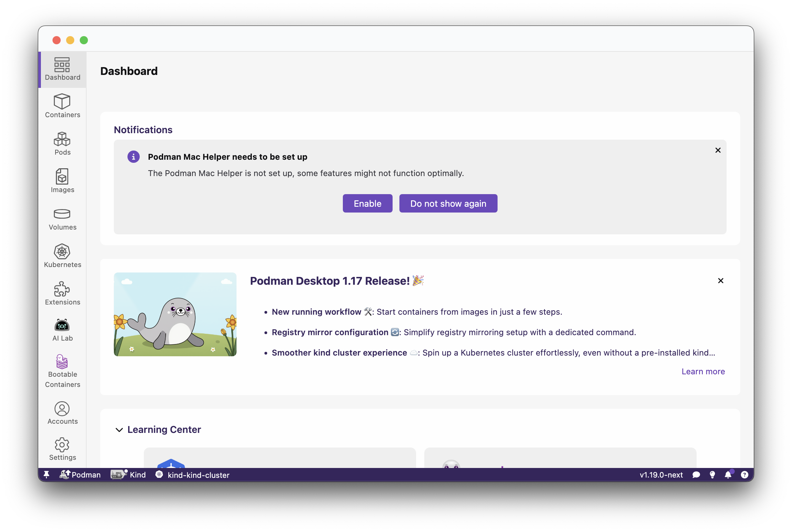This screenshot has width=792, height=532.
Task: Collapse the Learning Center section
Action: click(x=119, y=429)
